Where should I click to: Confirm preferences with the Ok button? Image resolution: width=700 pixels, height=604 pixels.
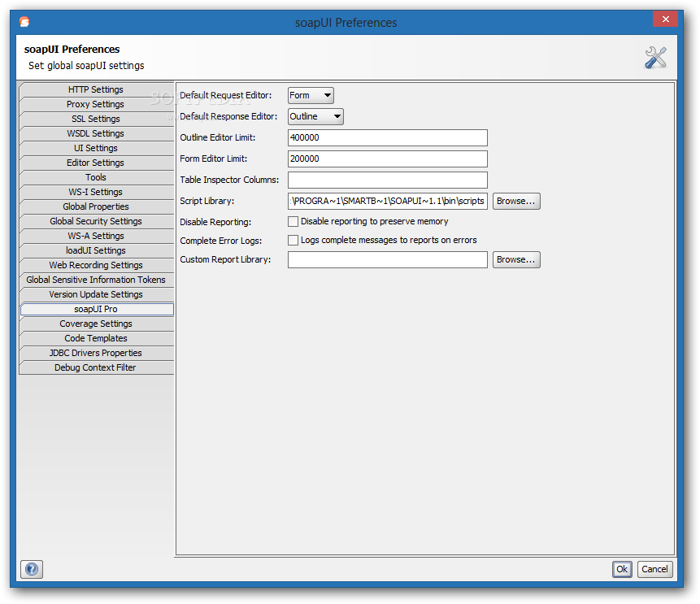tap(622, 569)
